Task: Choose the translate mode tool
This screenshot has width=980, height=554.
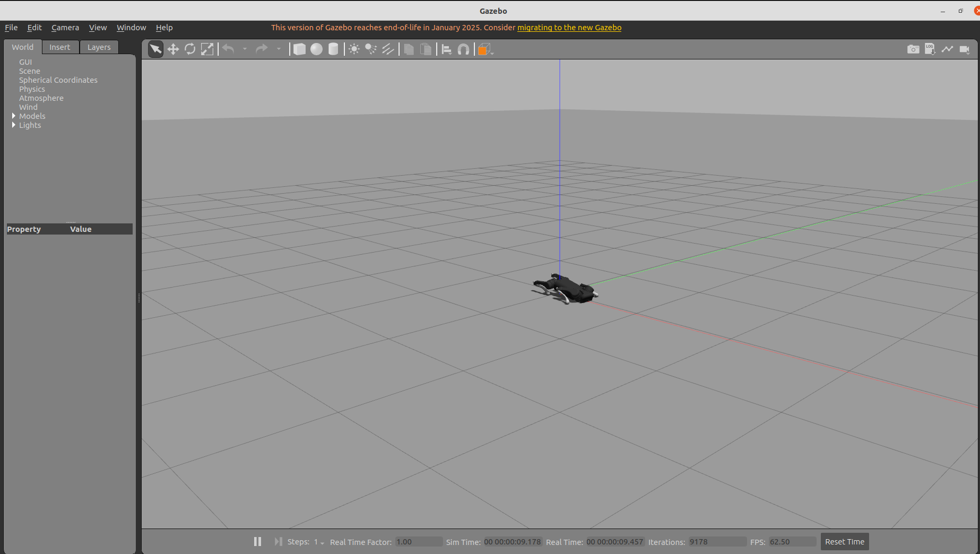Action: coord(173,49)
